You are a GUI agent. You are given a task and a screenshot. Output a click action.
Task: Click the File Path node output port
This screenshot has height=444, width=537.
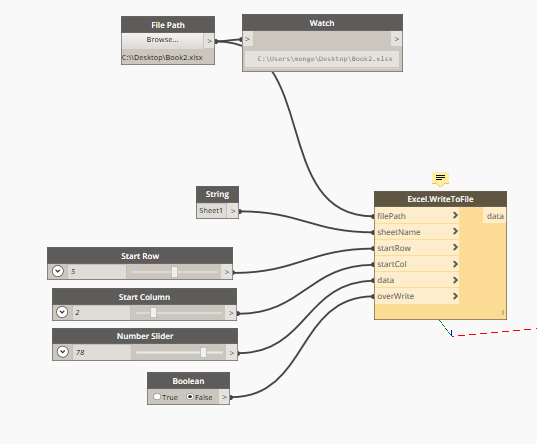[209, 41]
